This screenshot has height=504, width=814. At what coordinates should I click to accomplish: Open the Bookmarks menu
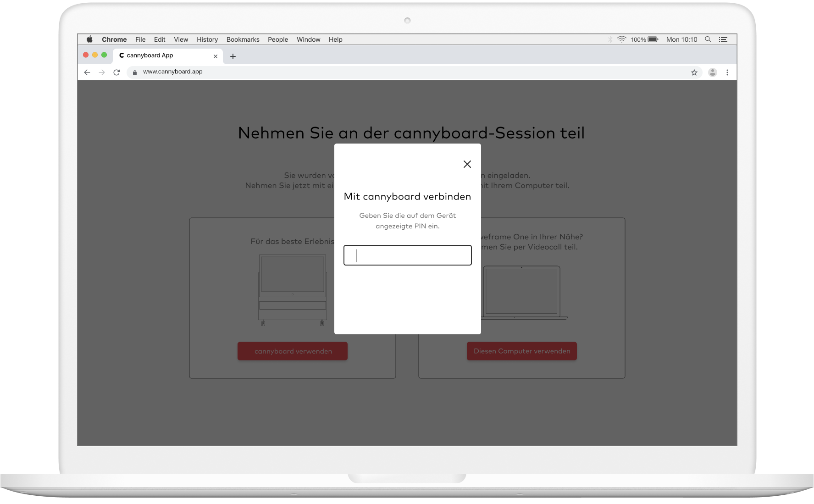[243, 39]
